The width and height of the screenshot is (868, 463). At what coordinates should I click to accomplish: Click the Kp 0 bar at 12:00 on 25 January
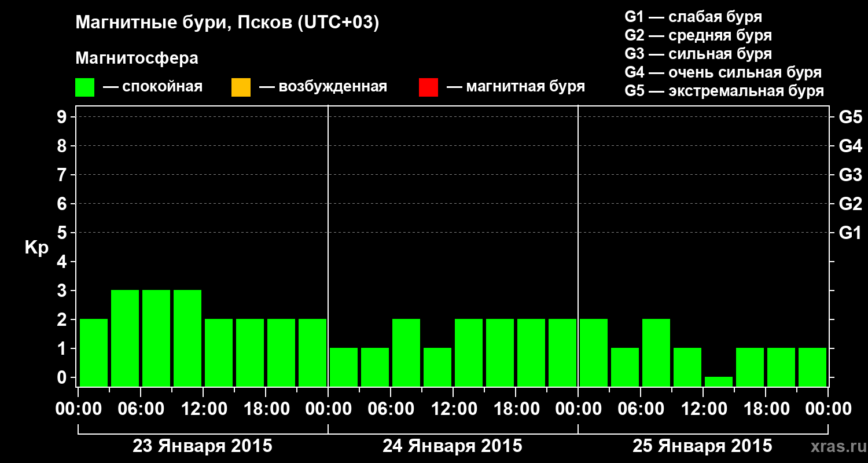click(719, 381)
